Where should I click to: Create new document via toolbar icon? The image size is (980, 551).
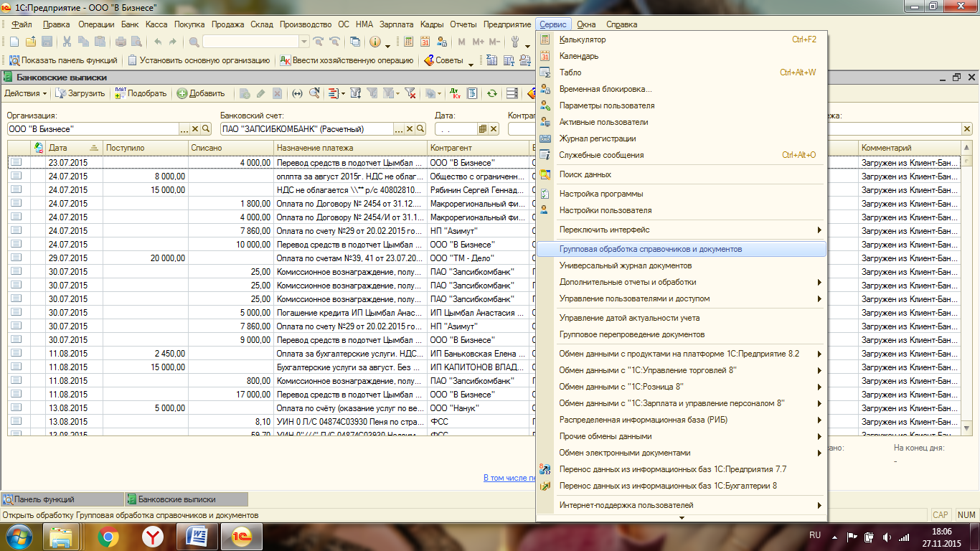click(x=14, y=42)
